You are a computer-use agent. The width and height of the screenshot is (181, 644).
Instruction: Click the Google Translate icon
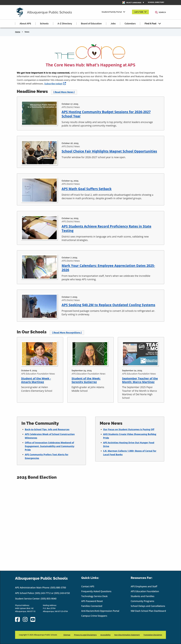(124, 3)
